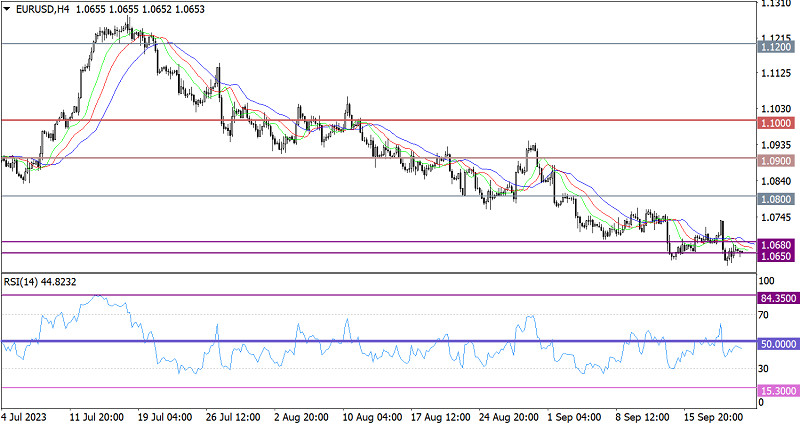The height and width of the screenshot is (426, 800).
Task: Click the 4 Jul 2023 date label
Action: click(x=24, y=417)
